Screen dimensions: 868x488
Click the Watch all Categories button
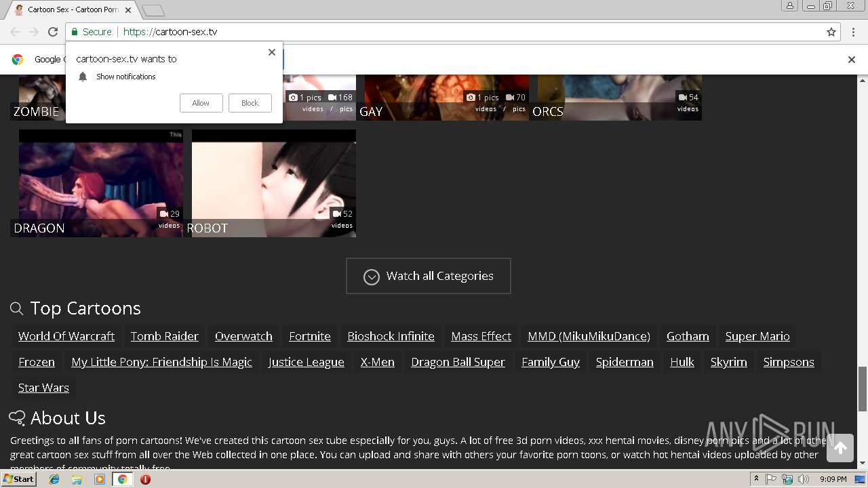coord(429,276)
